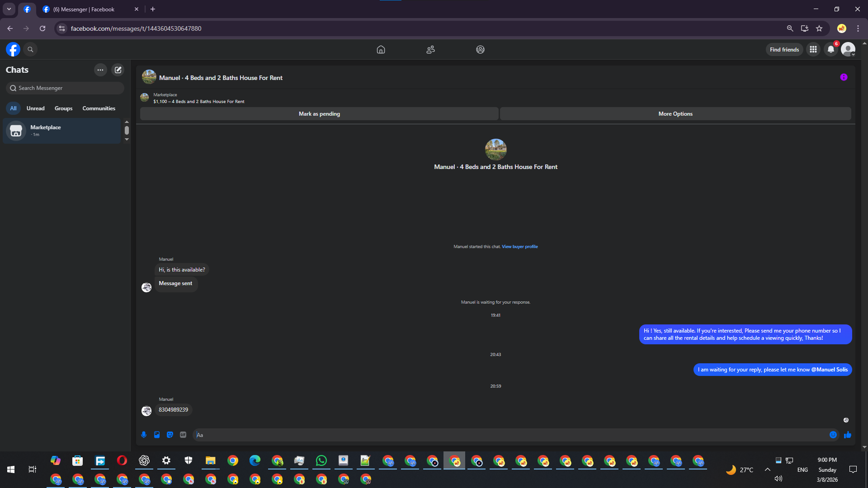Open Facebook notifications bell
The height and width of the screenshot is (488, 868).
coord(831,50)
